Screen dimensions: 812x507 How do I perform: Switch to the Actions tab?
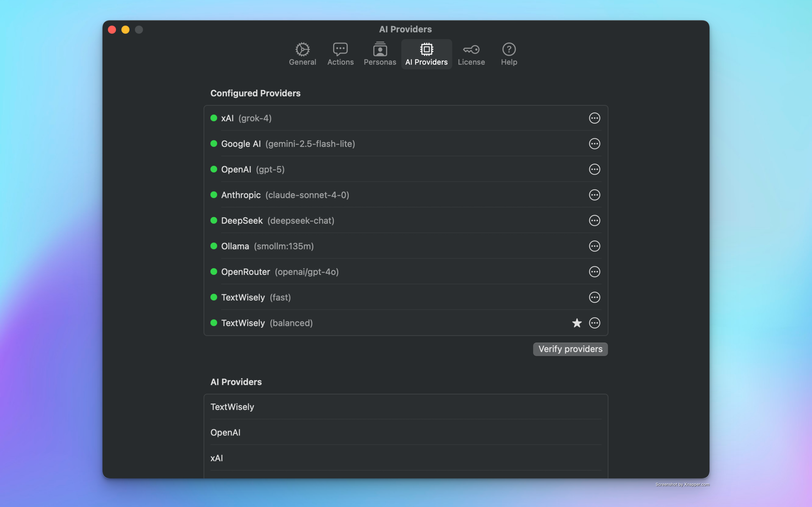point(340,54)
